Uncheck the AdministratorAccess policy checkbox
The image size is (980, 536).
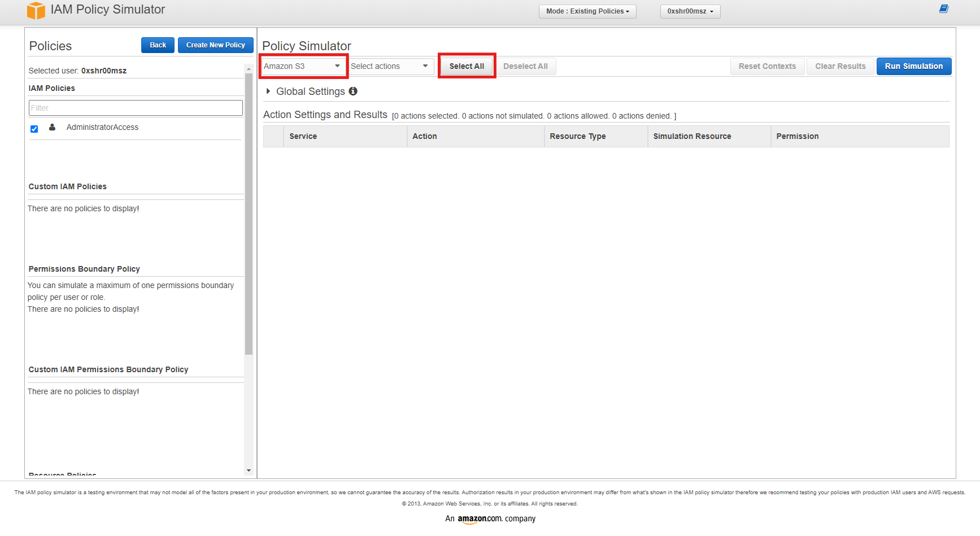click(x=34, y=129)
